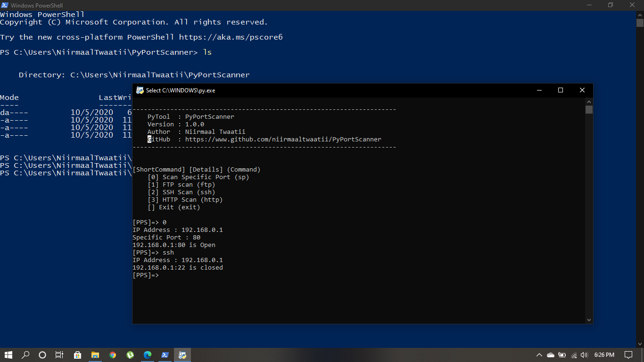Launch Microsoft Edge from taskbar
Image resolution: width=644 pixels, height=362 pixels.
click(148, 355)
